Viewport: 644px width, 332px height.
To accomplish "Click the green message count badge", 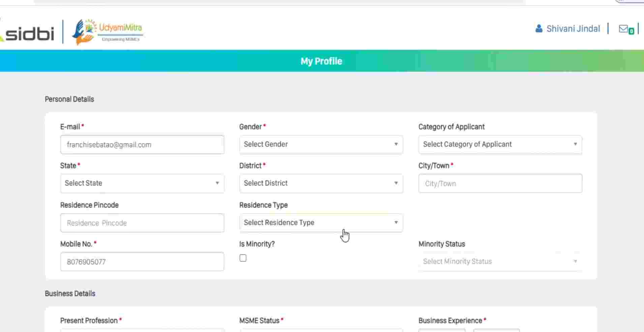I will [x=631, y=31].
